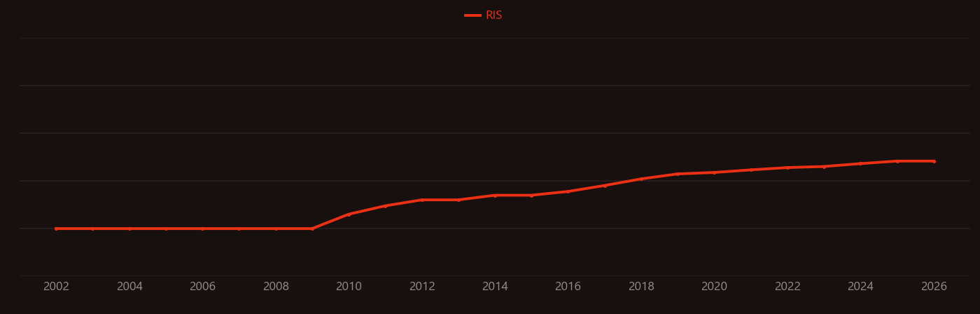Image resolution: width=980 pixels, height=314 pixels.
Task: Click the 2002 x-axis label
Action: [x=56, y=287]
